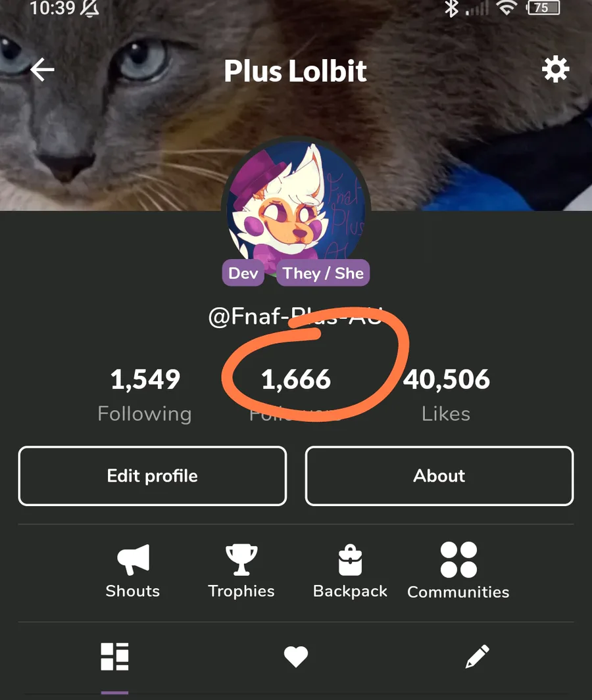Click the About button
This screenshot has height=700, width=592.
(439, 476)
